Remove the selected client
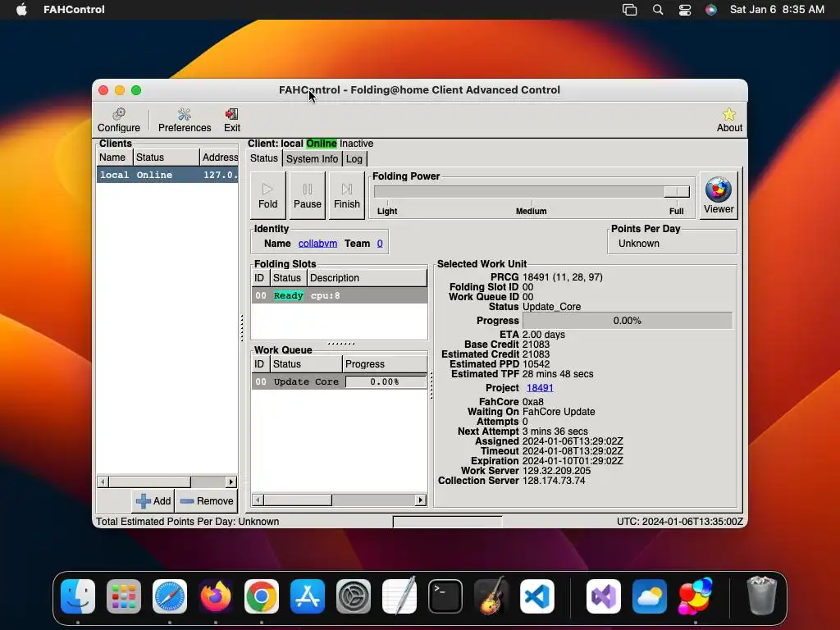840x630 pixels. 207,501
